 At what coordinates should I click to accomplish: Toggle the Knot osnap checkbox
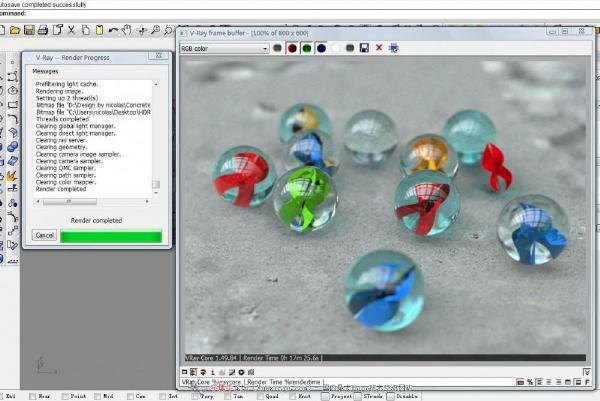click(293, 396)
